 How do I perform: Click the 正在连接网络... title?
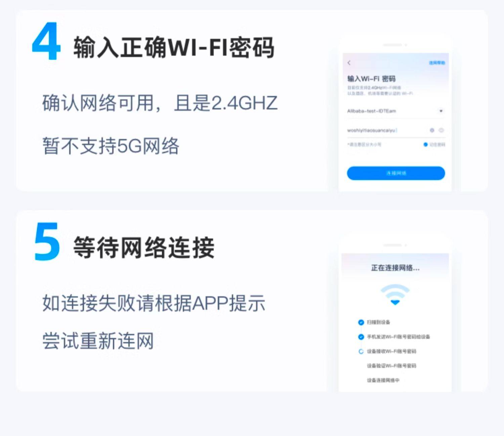(x=395, y=268)
